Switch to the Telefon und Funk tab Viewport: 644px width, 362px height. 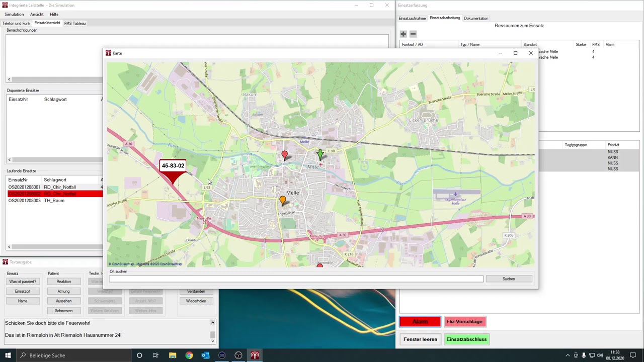[16, 23]
